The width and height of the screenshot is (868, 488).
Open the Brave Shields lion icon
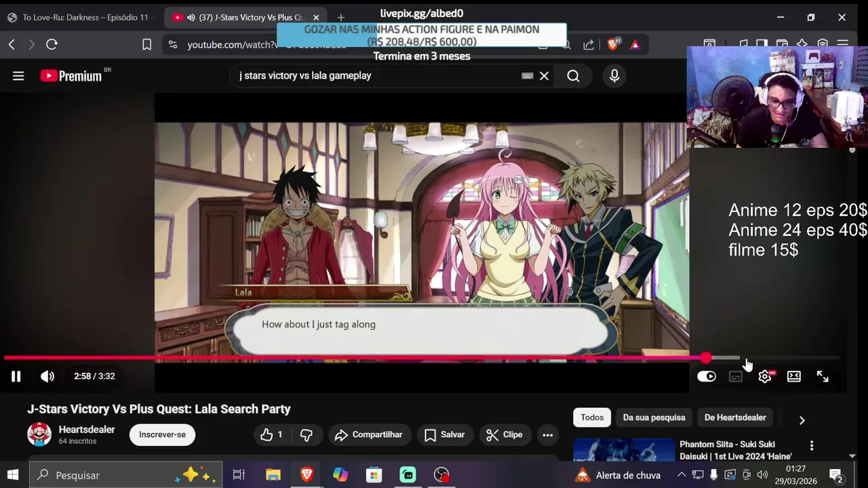614,44
